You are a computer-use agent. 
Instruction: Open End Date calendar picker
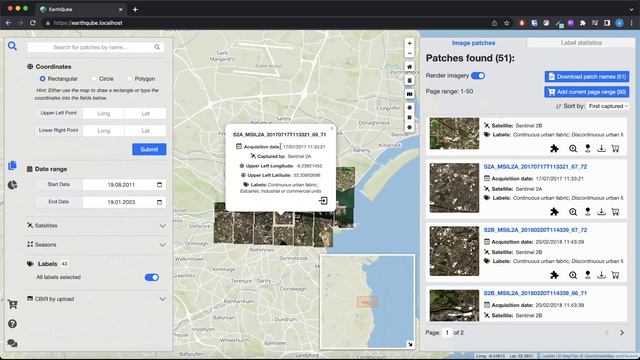[x=159, y=202]
